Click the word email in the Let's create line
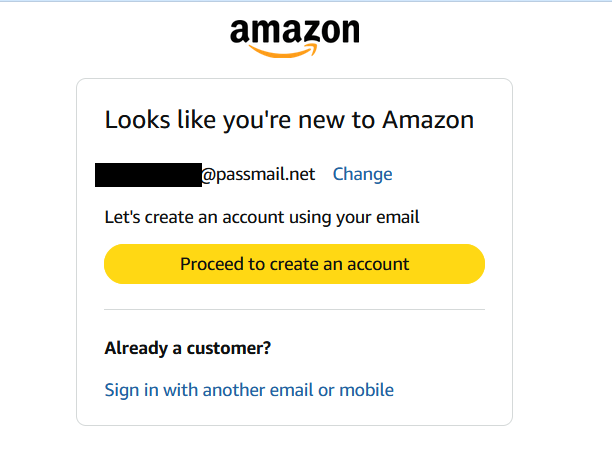 [399, 217]
